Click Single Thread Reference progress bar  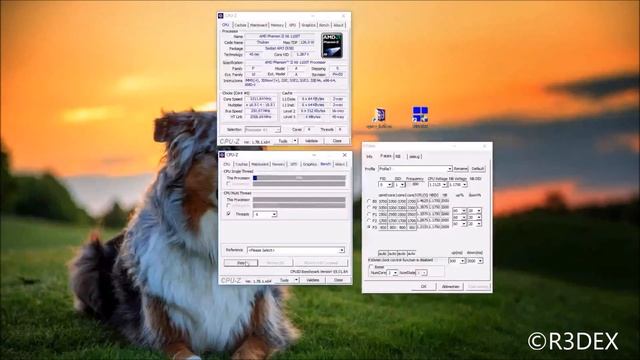[x=299, y=184]
